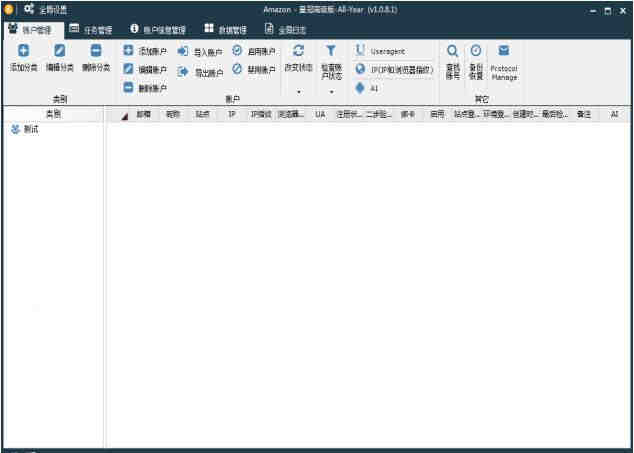Click the 删除分类 delete category minus icon
634x453 pixels.
tap(96, 51)
